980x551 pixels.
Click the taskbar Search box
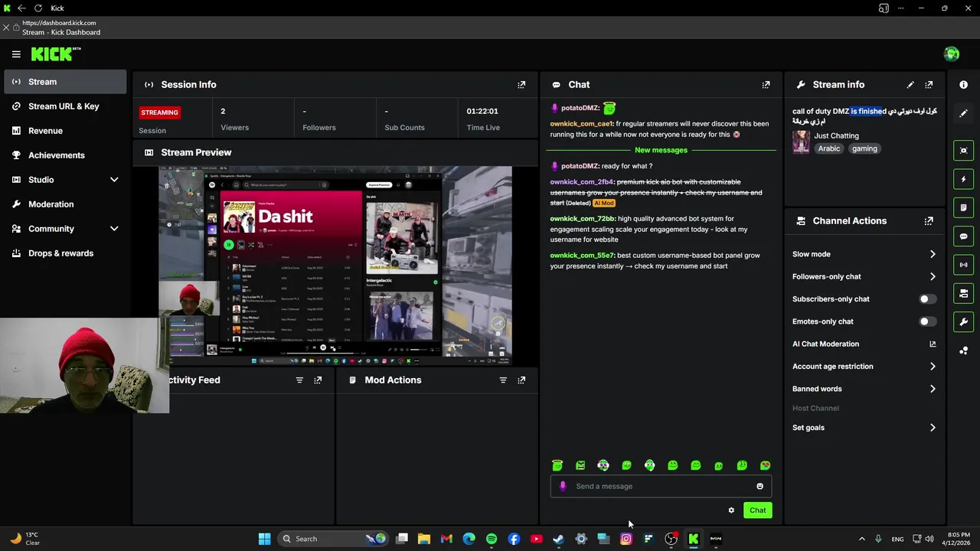pyautogui.click(x=333, y=539)
